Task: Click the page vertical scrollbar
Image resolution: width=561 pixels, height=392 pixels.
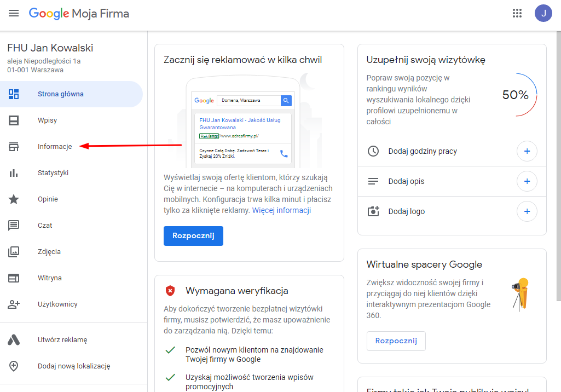Action: 558,164
